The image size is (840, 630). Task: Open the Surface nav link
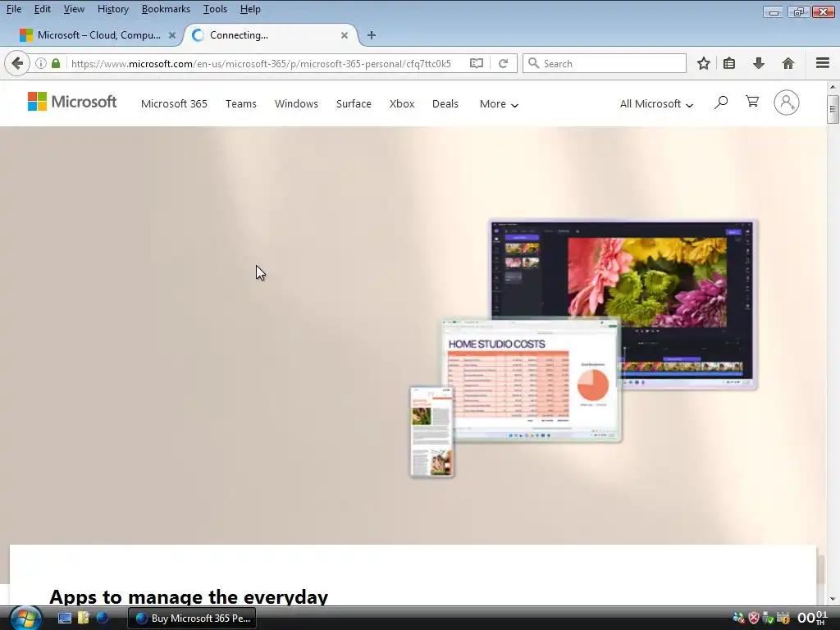coord(354,104)
